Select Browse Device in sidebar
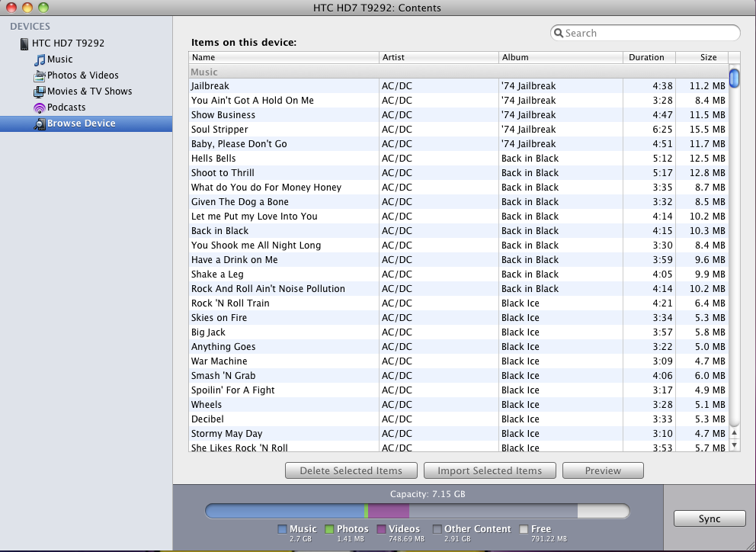This screenshot has height=552, width=756. [x=86, y=124]
